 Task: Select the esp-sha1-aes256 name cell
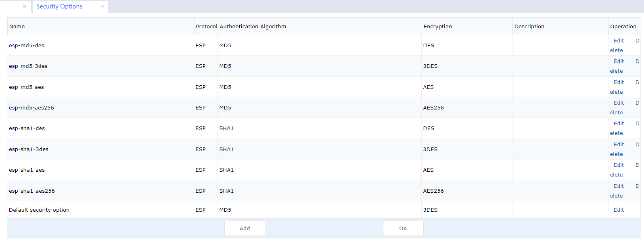pyautogui.click(x=32, y=191)
